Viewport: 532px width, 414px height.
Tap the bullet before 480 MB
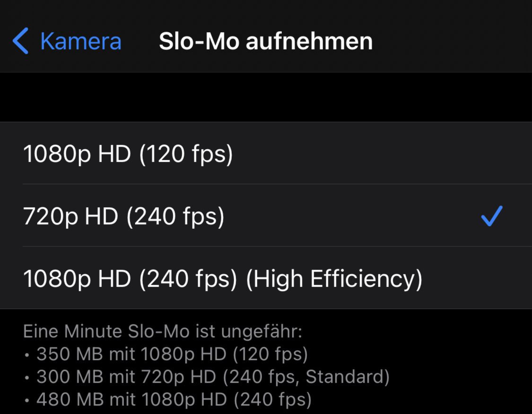[27, 400]
